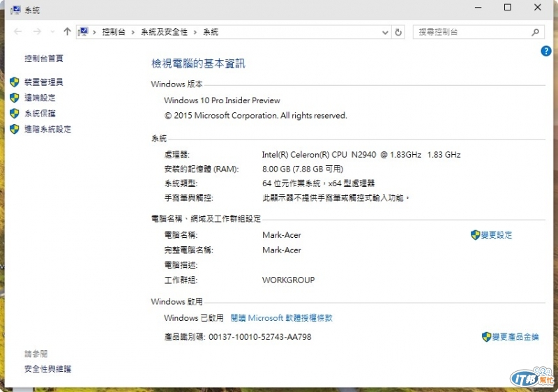
Task: Click the 完整電腦名稱 value Mark-Acer
Action: point(282,250)
